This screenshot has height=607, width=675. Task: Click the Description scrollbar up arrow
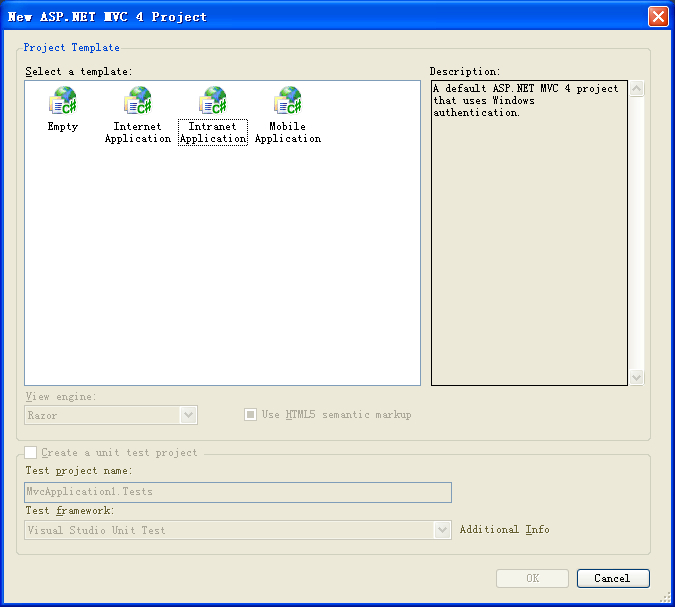click(x=637, y=89)
